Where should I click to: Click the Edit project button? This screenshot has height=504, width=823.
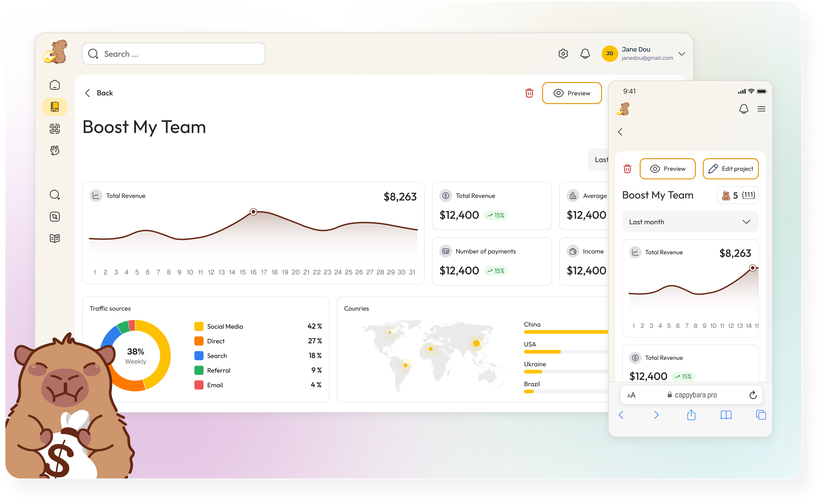click(731, 169)
